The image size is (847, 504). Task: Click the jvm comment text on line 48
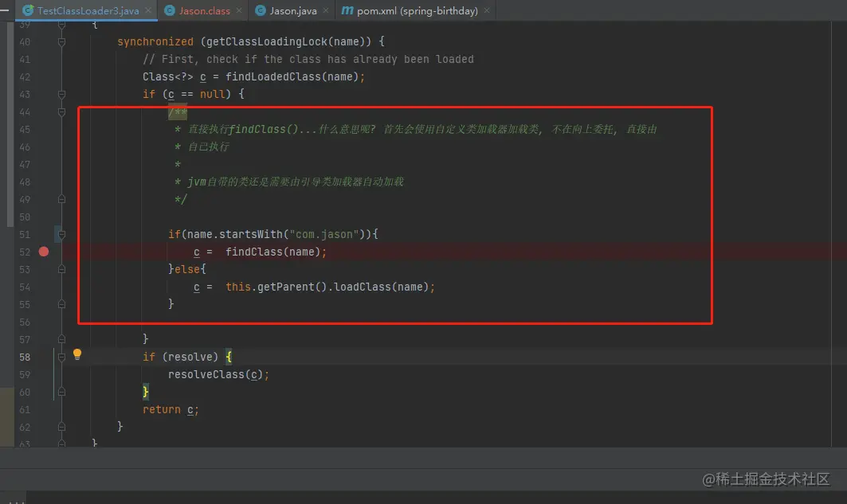295,182
